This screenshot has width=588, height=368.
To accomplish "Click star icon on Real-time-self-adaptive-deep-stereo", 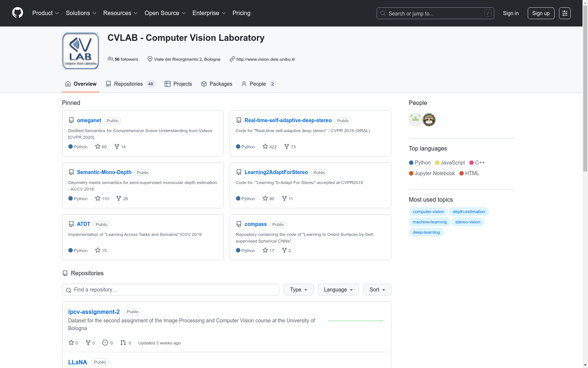I will tap(265, 146).
